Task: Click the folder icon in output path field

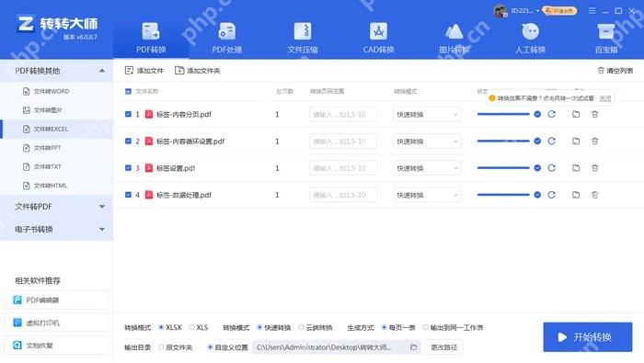Action: tap(414, 347)
